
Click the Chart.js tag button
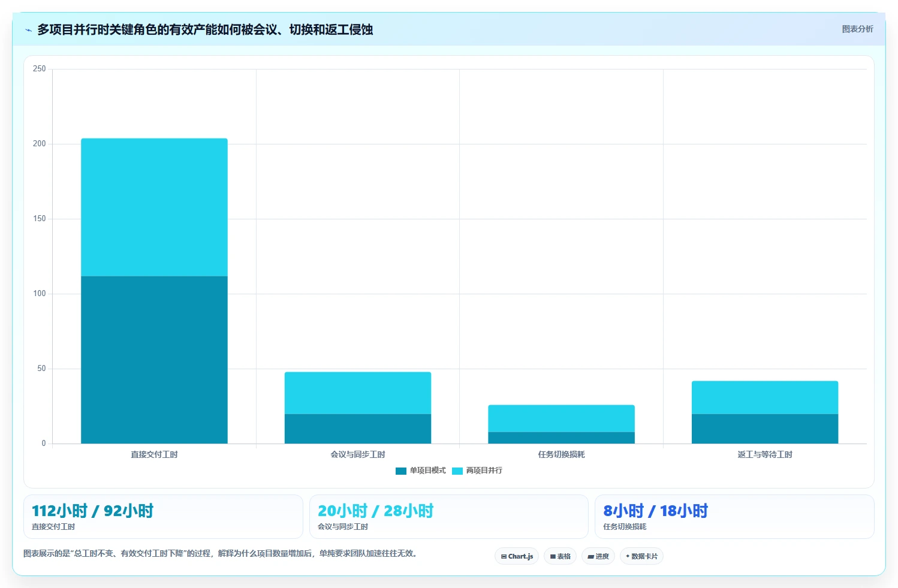click(x=517, y=556)
